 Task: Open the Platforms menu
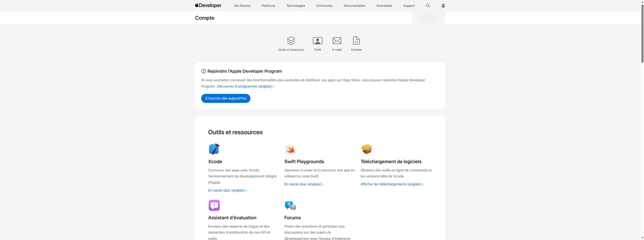(268, 5)
